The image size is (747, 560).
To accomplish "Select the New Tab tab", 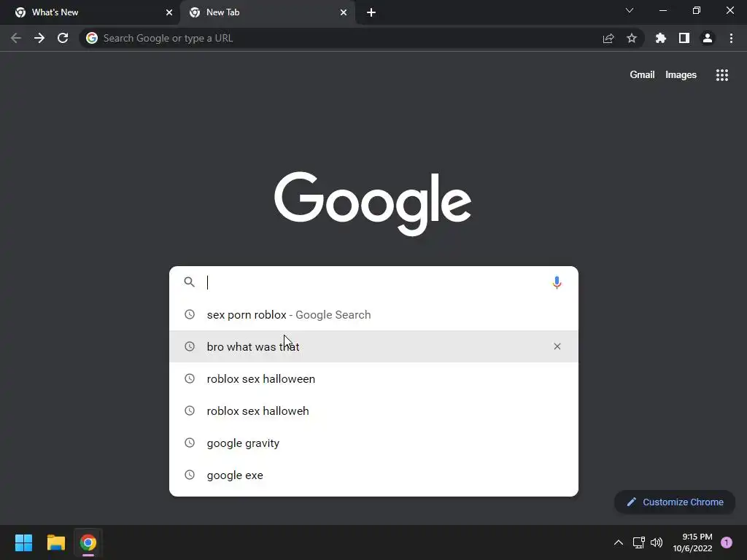I will coord(267,12).
